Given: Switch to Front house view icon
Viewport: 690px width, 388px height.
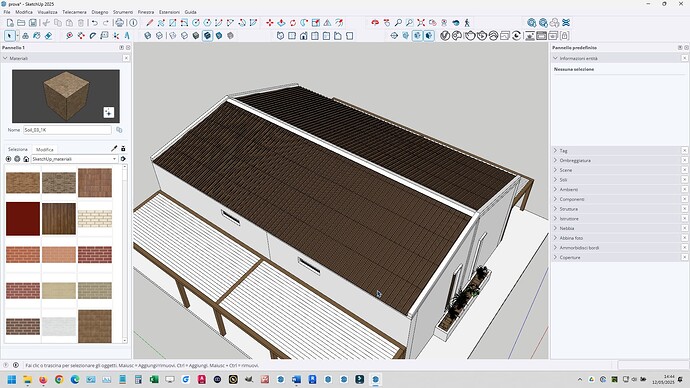Looking at the screenshot, I should pyautogui.click(x=304, y=36).
